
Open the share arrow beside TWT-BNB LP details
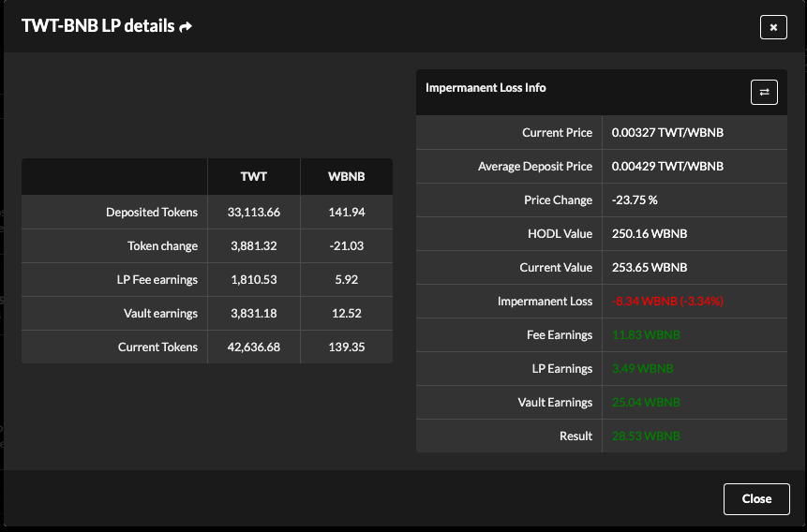coord(186,26)
